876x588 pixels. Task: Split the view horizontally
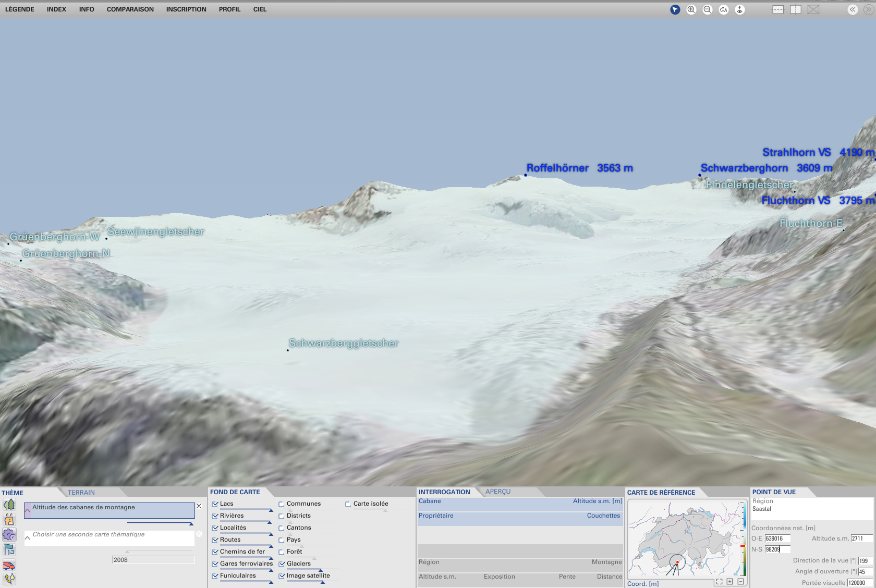pos(778,9)
